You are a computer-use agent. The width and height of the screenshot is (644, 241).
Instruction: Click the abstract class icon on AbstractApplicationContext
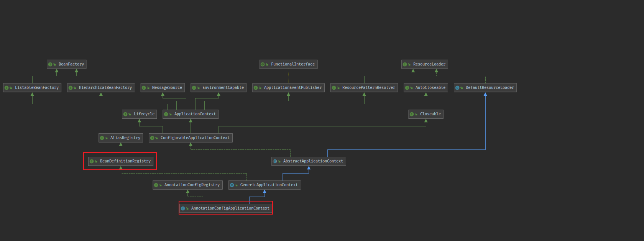point(275,161)
